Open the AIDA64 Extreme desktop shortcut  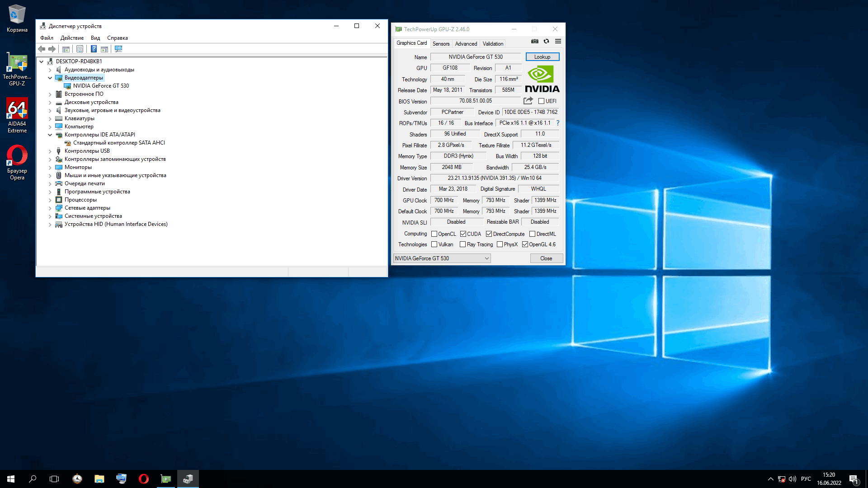pos(17,116)
